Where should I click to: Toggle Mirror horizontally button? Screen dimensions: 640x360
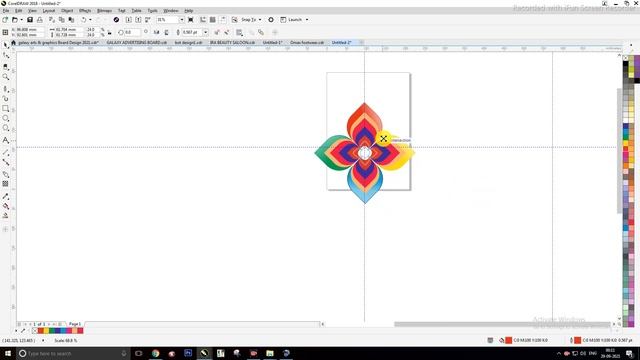click(156, 32)
